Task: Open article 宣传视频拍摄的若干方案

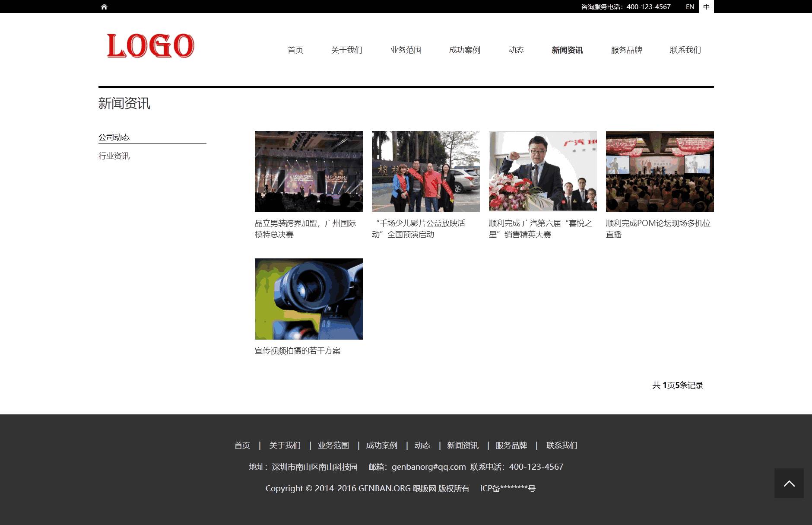Action: 298,351
